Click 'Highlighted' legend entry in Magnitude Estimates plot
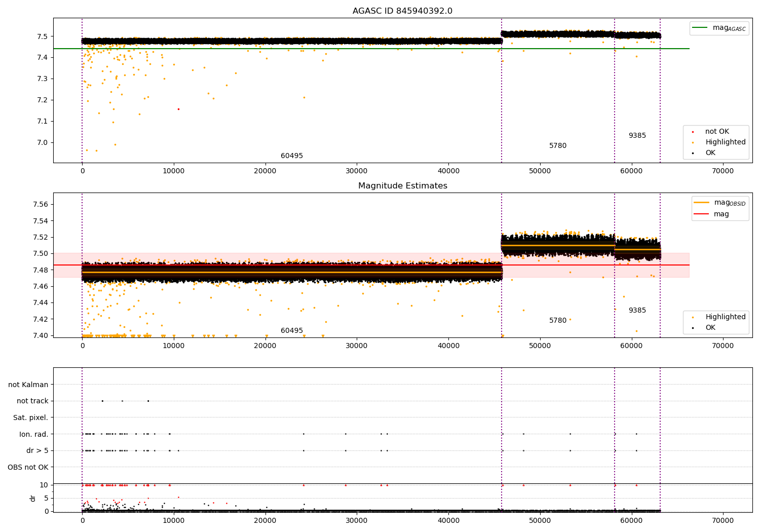 (x=726, y=317)
